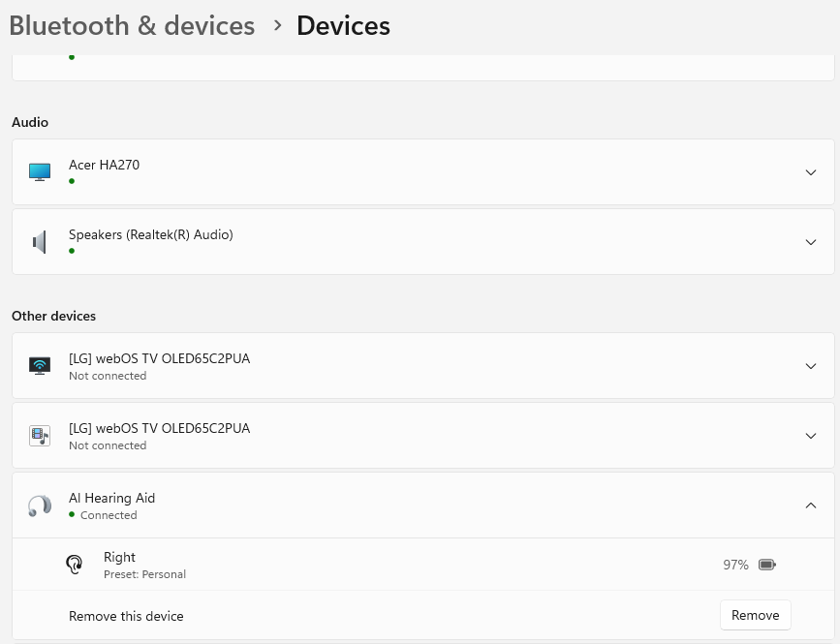
Task: Click the Devices breadcrumb title
Action: point(343,26)
